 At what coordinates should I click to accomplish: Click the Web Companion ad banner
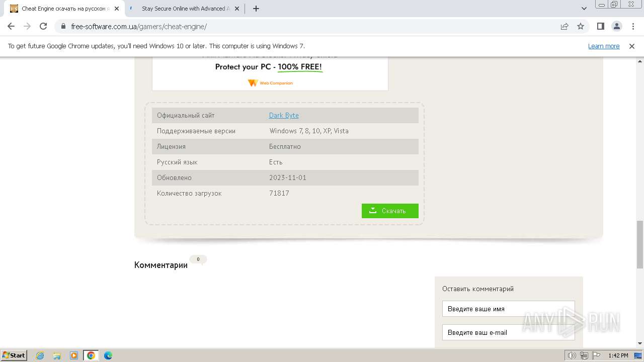coord(270,73)
